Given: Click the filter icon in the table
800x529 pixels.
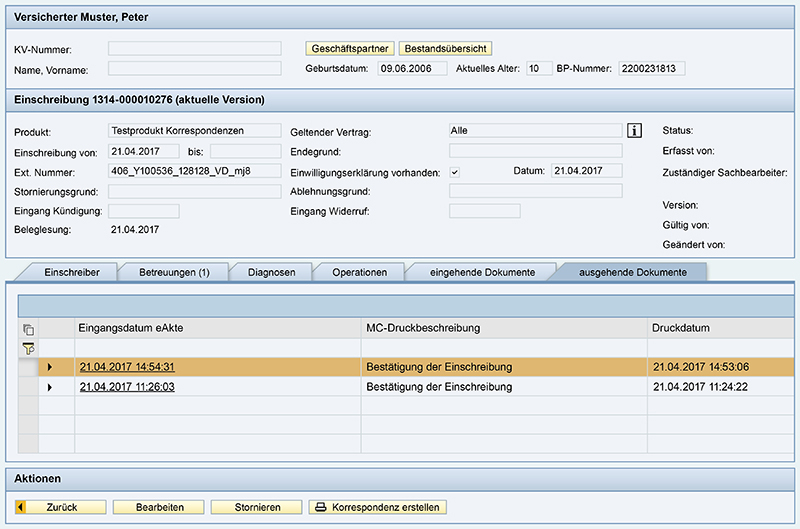Looking at the screenshot, I should click(x=28, y=348).
